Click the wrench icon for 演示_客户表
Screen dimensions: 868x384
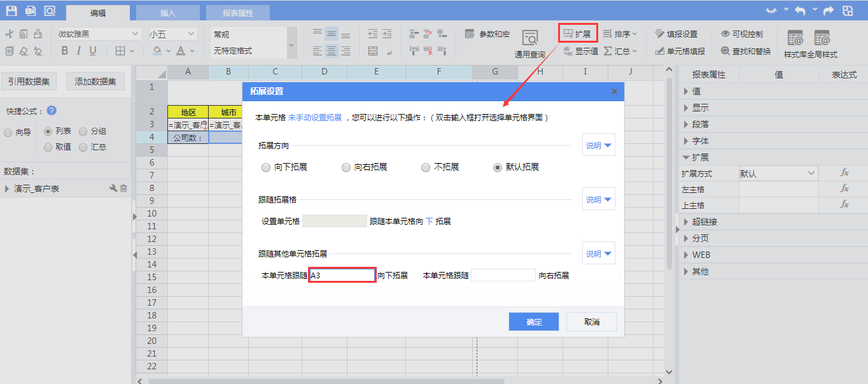(x=113, y=188)
